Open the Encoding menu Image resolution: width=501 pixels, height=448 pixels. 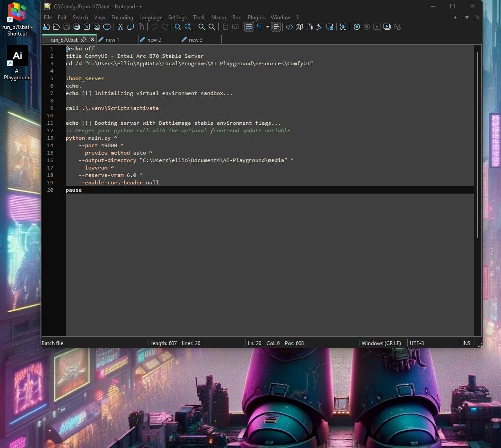[122, 17]
